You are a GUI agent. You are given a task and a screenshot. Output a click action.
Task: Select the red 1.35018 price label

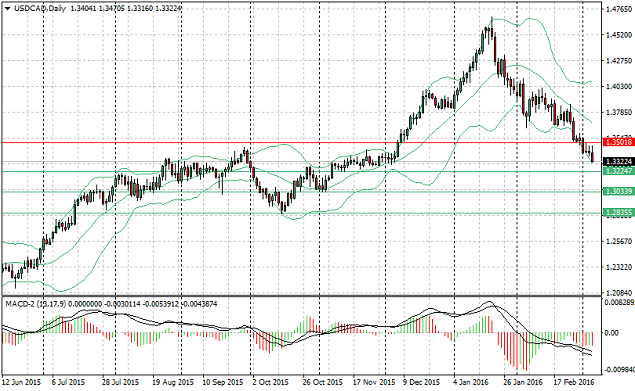coord(618,142)
